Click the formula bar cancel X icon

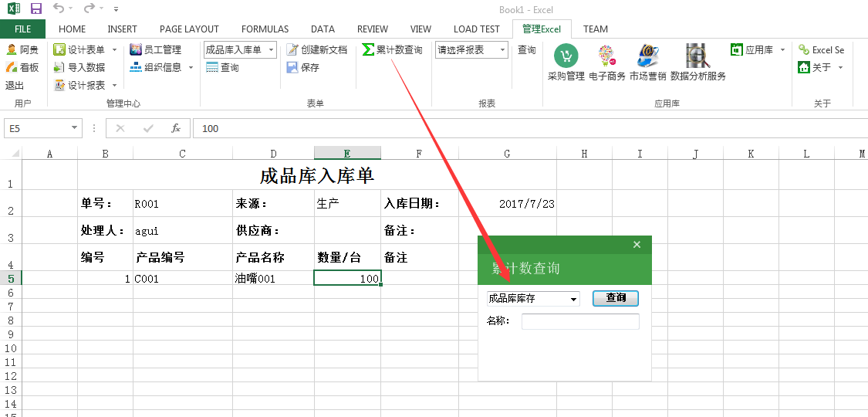tap(120, 128)
